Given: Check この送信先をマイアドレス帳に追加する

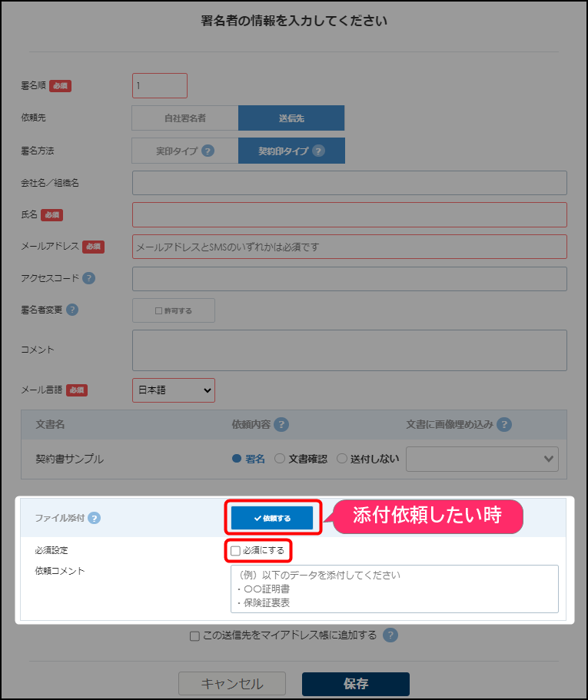Looking at the screenshot, I should 194,635.
